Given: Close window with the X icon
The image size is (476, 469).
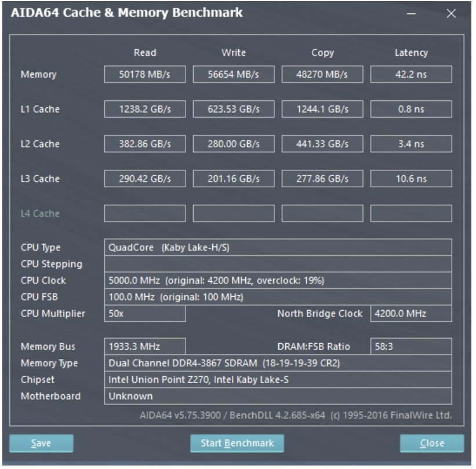Looking at the screenshot, I should tap(451, 13).
